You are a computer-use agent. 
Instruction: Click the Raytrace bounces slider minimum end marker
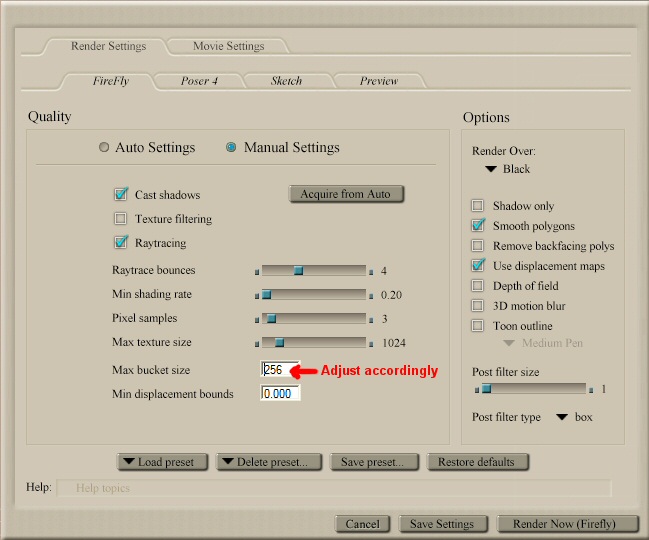pyautogui.click(x=257, y=272)
